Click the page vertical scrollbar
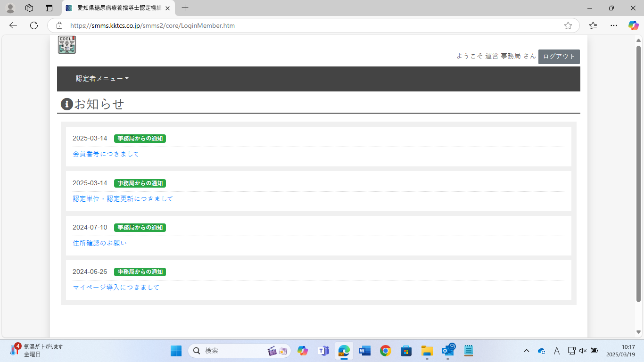 639,173
